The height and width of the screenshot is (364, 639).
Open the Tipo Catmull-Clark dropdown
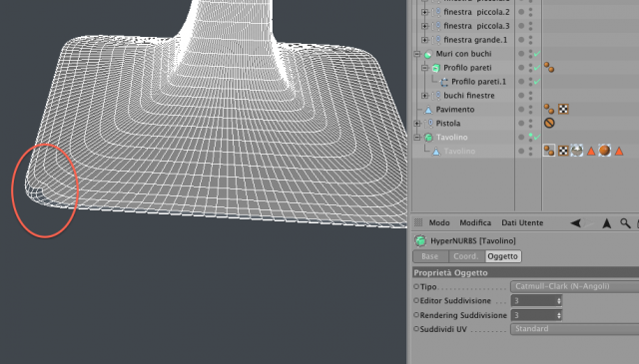(575, 286)
